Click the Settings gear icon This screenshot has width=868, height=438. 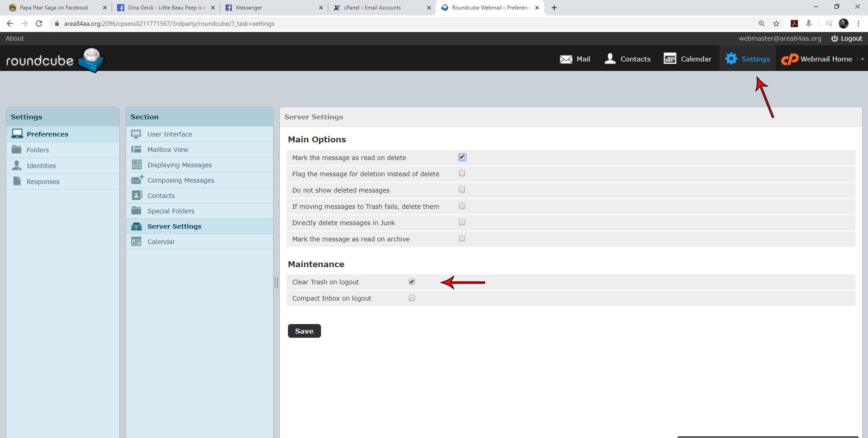pos(731,59)
